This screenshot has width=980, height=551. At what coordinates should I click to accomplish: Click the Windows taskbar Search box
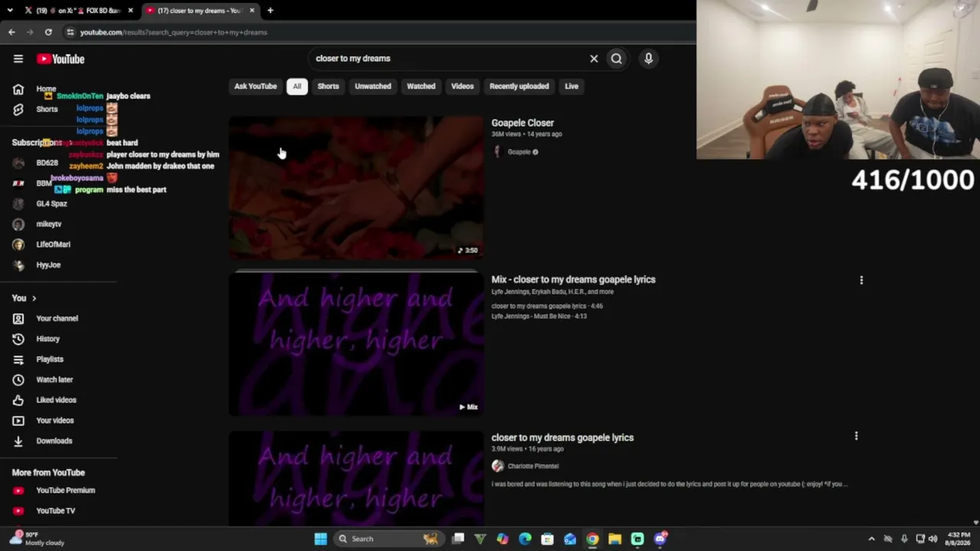[x=389, y=539]
